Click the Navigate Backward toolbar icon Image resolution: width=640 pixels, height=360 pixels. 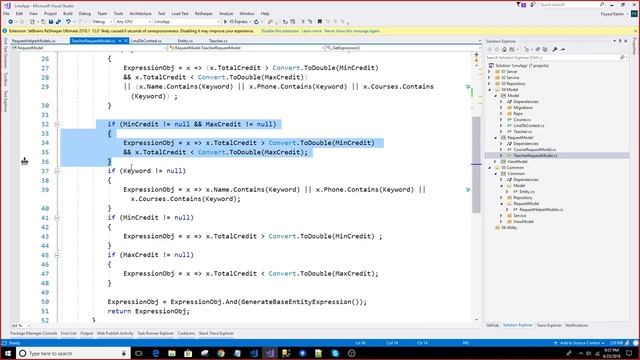(x=11, y=22)
